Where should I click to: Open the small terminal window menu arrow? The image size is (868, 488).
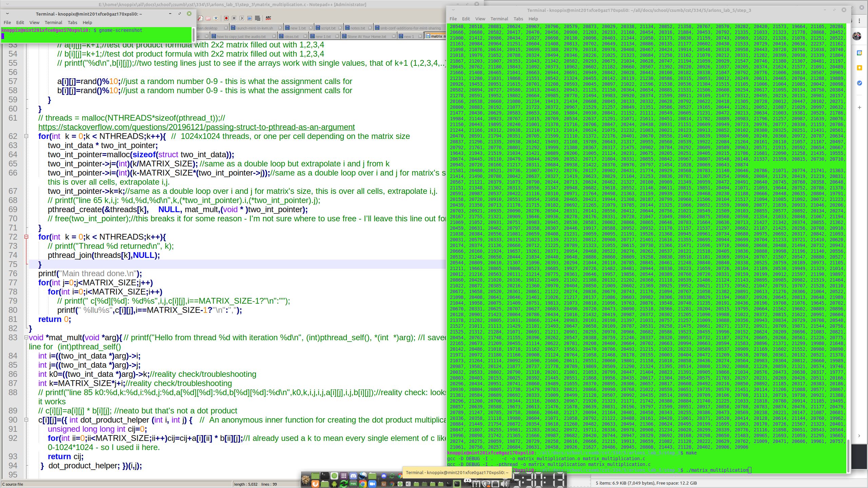click(7, 14)
